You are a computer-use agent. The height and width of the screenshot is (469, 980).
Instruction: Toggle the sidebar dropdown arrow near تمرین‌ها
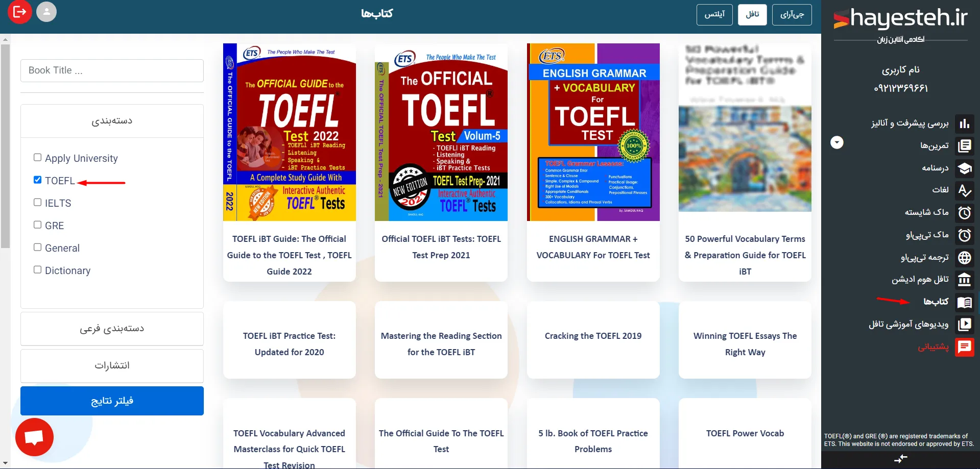836,142
